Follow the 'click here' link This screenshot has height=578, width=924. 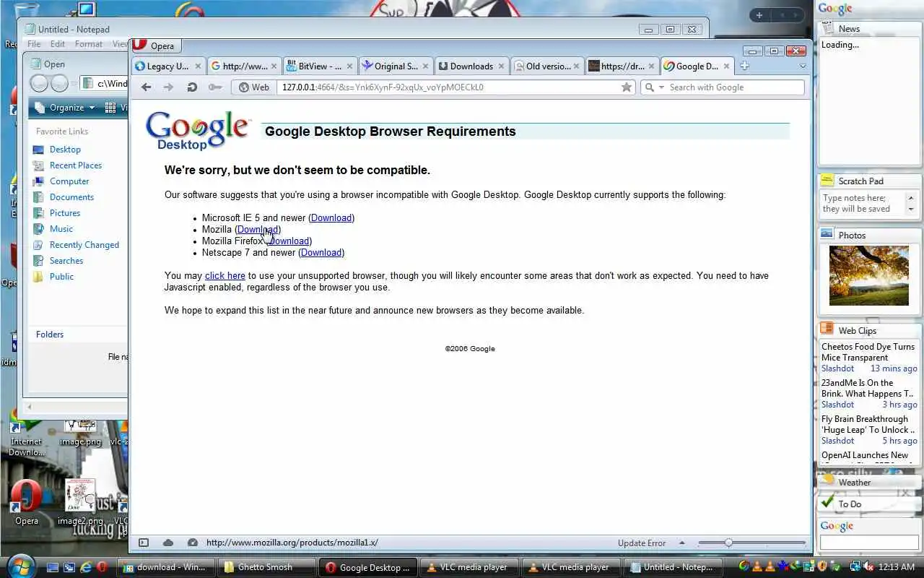[225, 275]
